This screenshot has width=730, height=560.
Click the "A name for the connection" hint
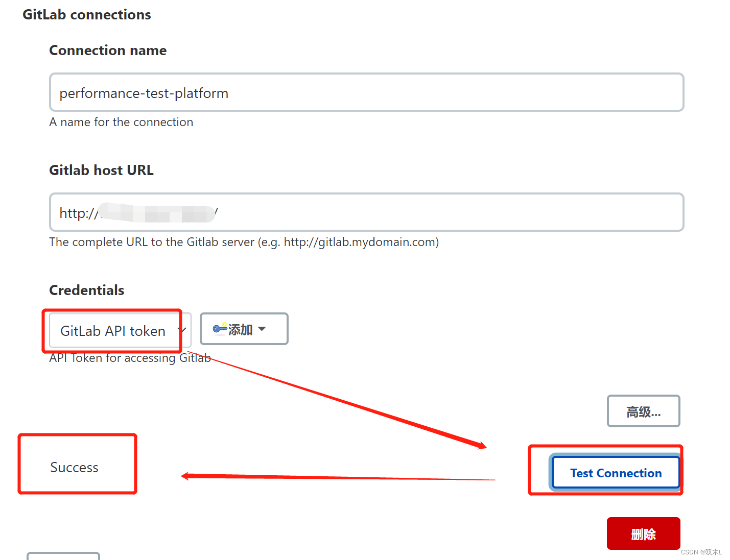point(121,122)
